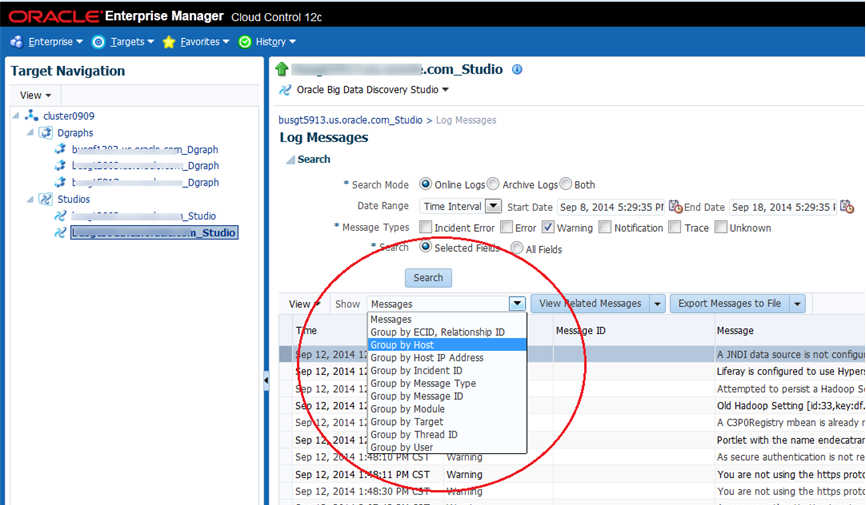
Task: Click the second Dgraph node icon
Action: (60, 166)
